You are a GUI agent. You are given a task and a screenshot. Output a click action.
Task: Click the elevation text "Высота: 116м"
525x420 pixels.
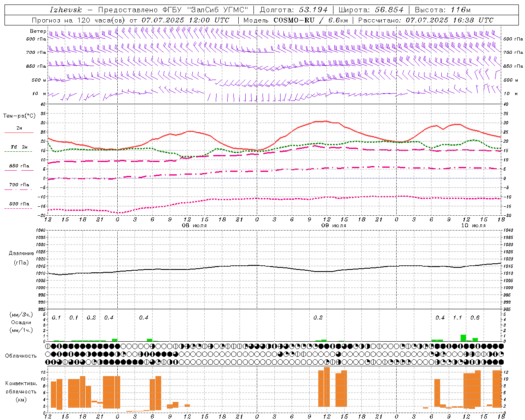pyautogui.click(x=443, y=10)
